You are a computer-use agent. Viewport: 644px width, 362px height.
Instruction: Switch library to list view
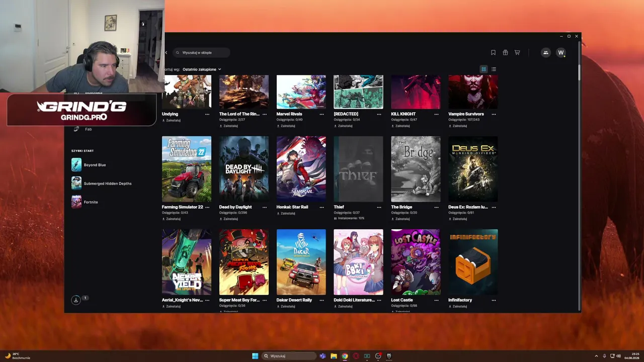click(x=494, y=69)
